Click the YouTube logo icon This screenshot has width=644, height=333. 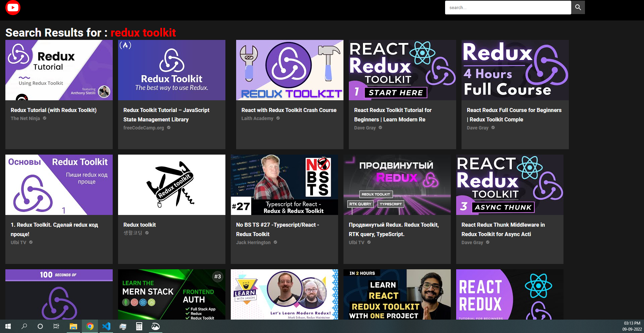tap(13, 7)
